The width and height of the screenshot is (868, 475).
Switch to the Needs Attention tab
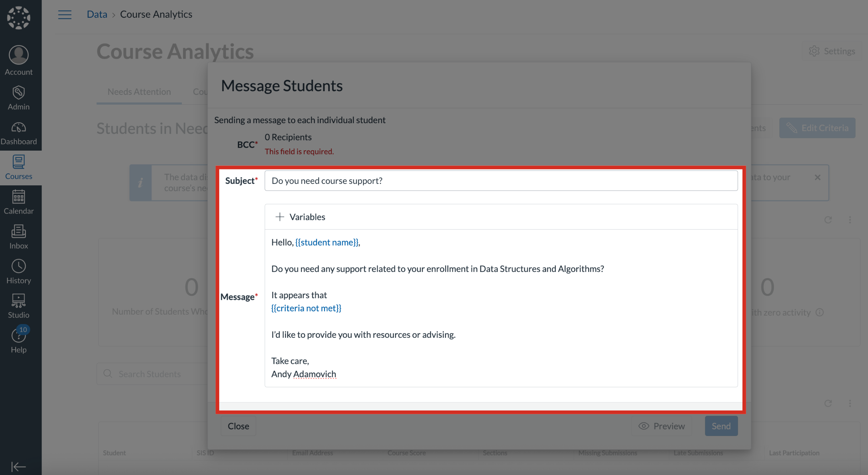click(139, 92)
